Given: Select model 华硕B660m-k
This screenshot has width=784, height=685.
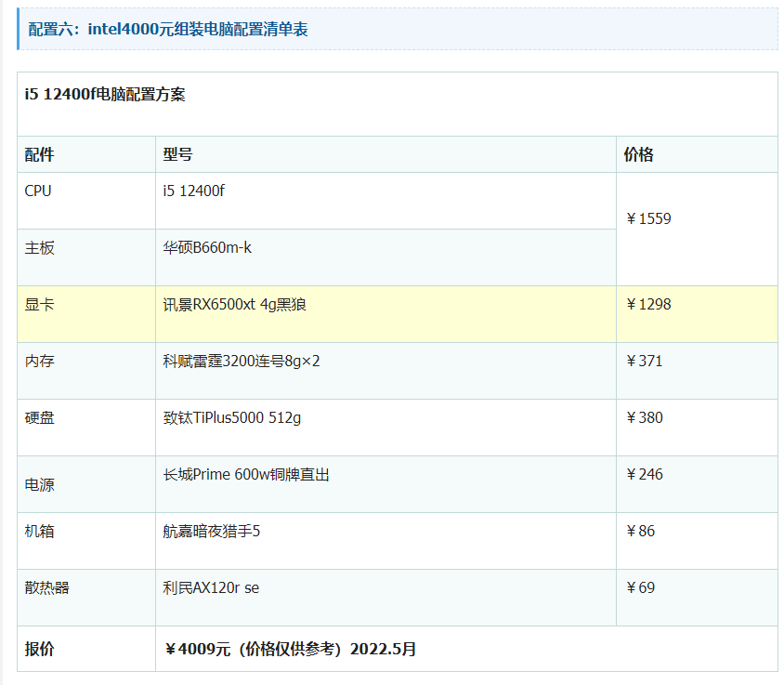Looking at the screenshot, I should (x=207, y=247).
